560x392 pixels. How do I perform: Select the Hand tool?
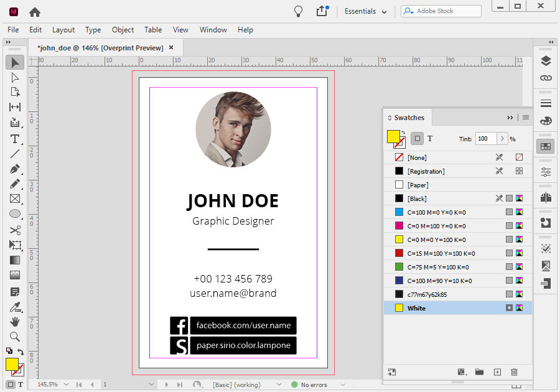click(x=15, y=322)
